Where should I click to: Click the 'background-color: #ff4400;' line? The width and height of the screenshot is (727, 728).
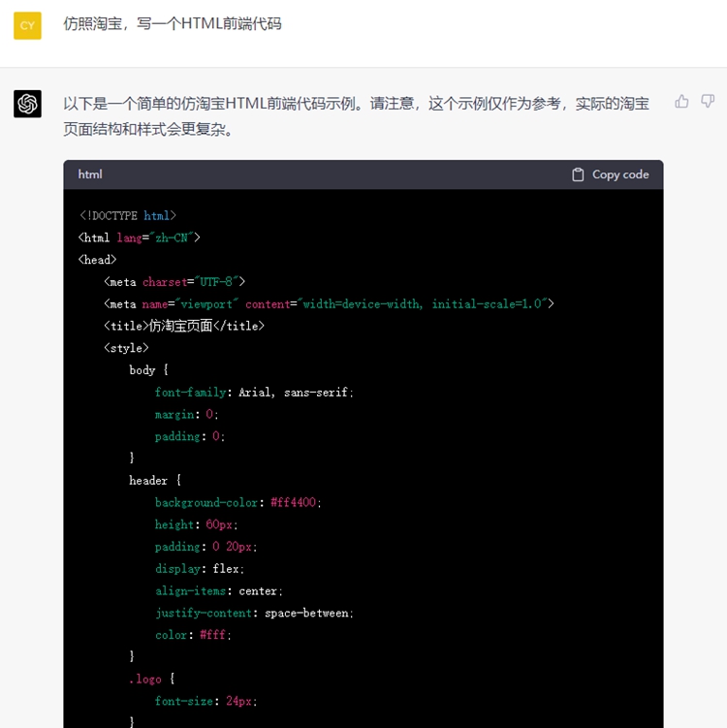tap(237, 502)
